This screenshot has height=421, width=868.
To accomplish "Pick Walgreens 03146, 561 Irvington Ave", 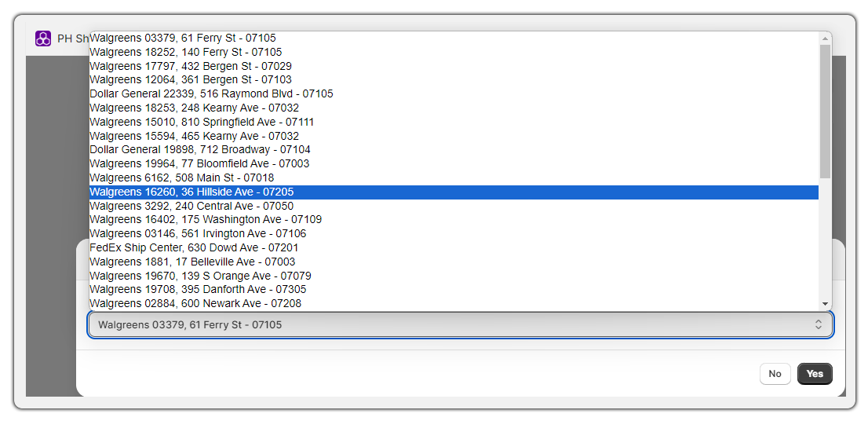I will click(454, 234).
